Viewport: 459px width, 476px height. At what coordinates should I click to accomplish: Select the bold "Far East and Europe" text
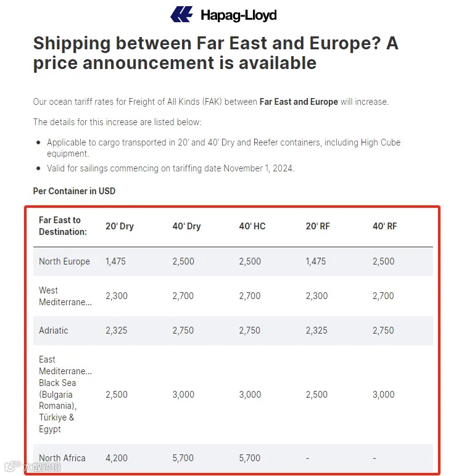pos(299,102)
